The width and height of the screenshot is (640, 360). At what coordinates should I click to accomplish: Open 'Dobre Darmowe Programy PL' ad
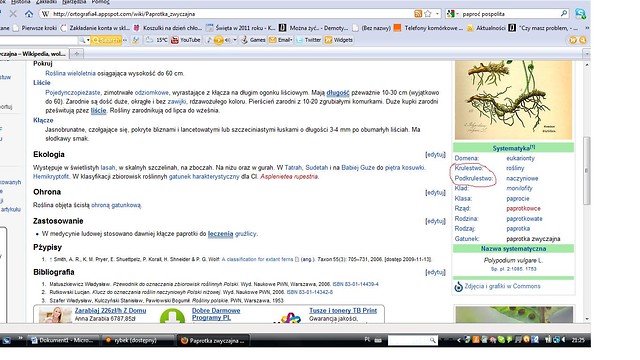216,314
